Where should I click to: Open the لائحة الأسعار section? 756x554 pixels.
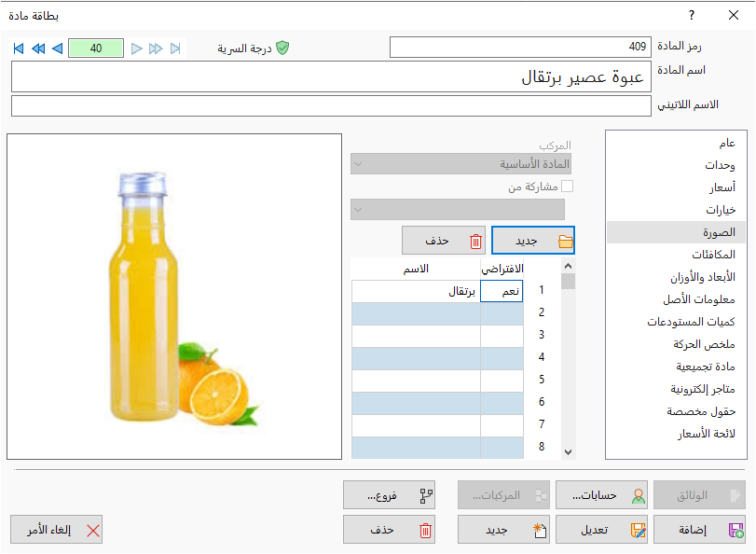(677, 434)
